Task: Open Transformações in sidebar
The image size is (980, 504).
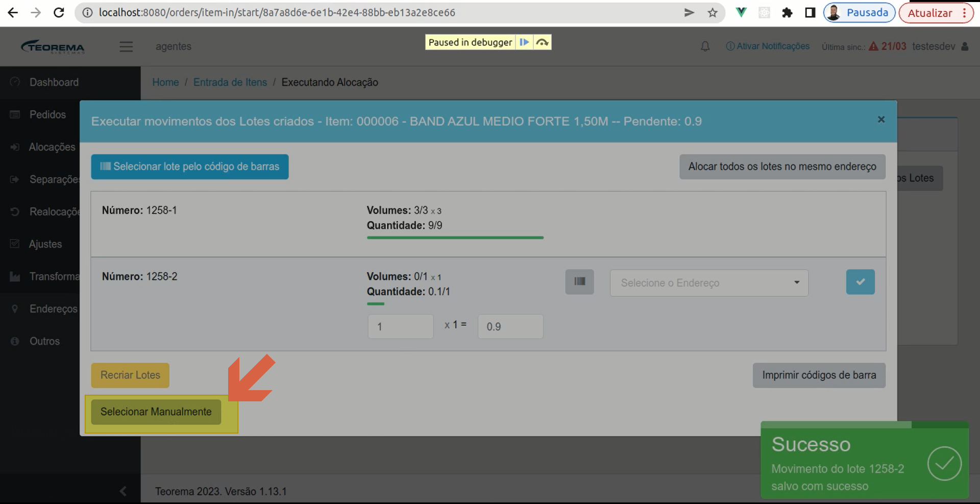Action: [54, 277]
